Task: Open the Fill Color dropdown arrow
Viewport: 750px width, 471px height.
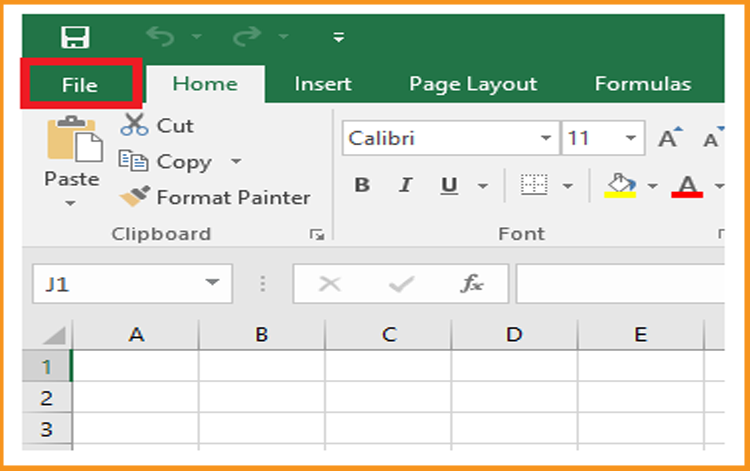Action: 652,186
